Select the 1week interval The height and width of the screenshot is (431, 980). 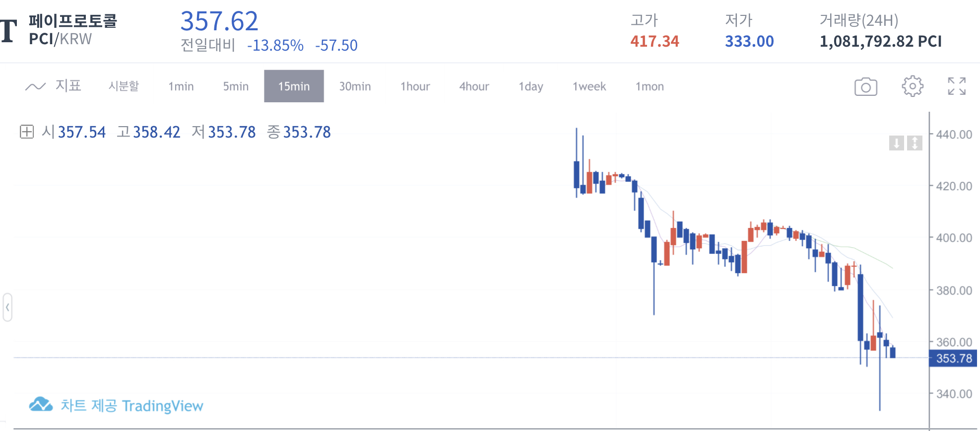589,86
